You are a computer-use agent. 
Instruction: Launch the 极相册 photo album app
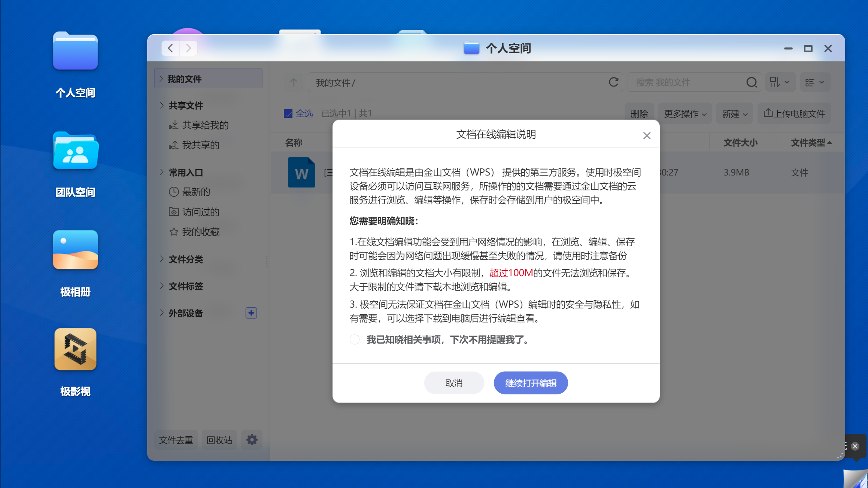(x=75, y=250)
